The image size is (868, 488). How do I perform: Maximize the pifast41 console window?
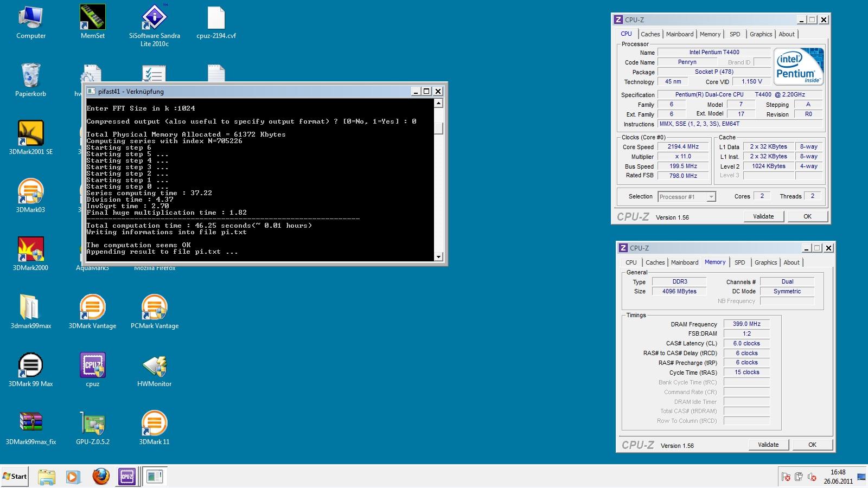(427, 92)
